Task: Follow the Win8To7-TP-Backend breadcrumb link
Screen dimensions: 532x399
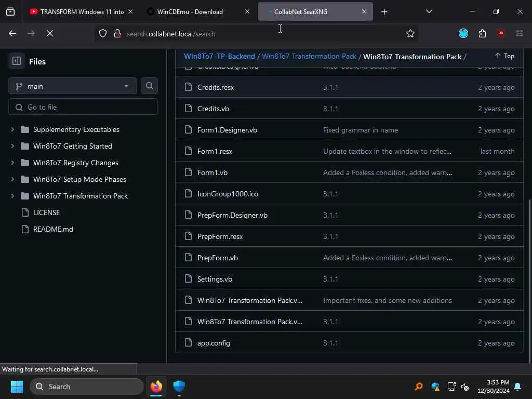Action: click(x=219, y=56)
